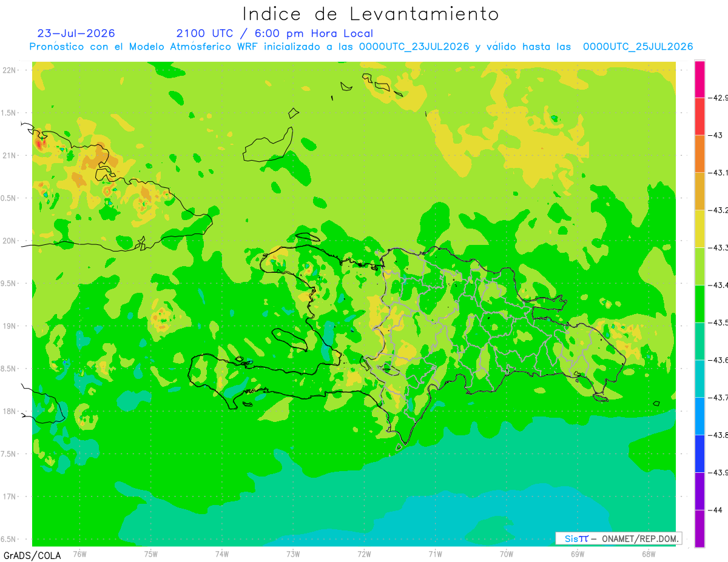Click the '69W' longitude label
The height and width of the screenshot is (562, 728).
pos(577,554)
